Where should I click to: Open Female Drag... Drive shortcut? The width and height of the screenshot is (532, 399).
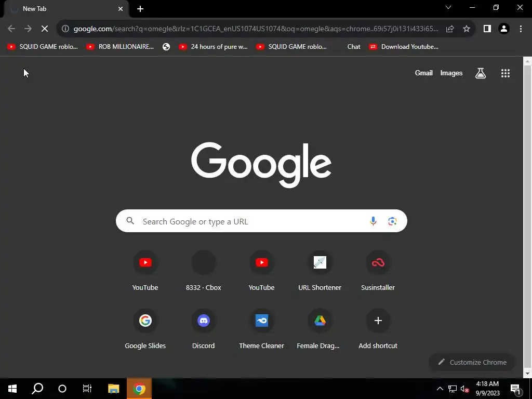click(x=320, y=329)
